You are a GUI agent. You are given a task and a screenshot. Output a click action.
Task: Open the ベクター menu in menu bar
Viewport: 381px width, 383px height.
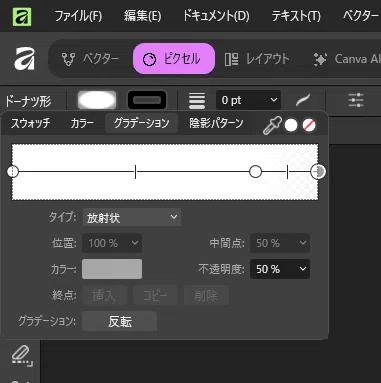pos(361,16)
